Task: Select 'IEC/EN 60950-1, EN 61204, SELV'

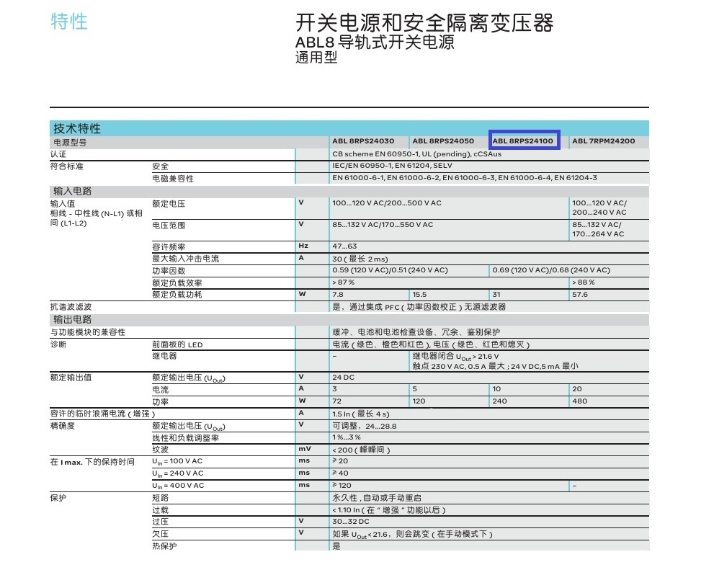Action: click(392, 166)
